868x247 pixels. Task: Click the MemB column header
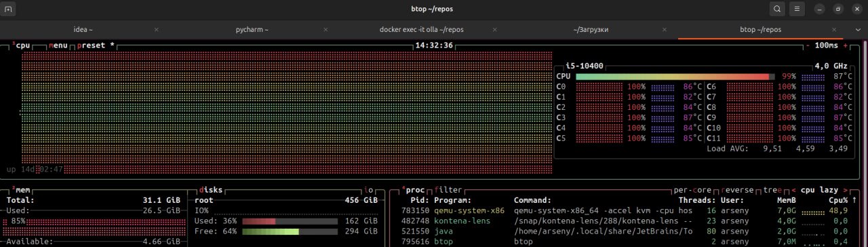coord(786,200)
